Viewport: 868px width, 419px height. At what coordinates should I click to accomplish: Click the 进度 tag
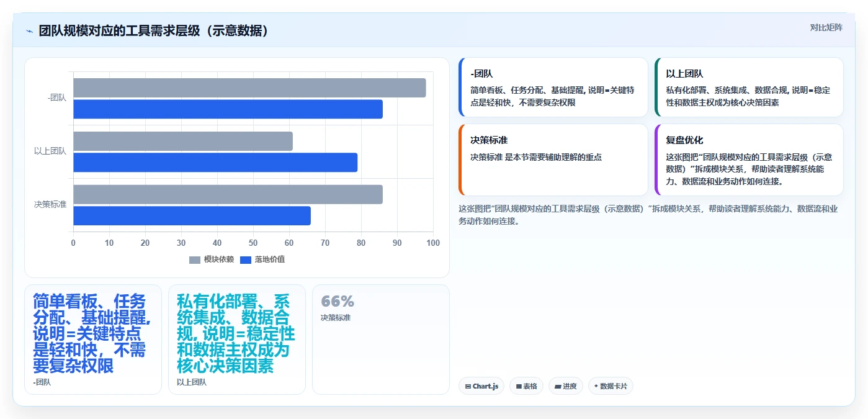pyautogui.click(x=566, y=386)
